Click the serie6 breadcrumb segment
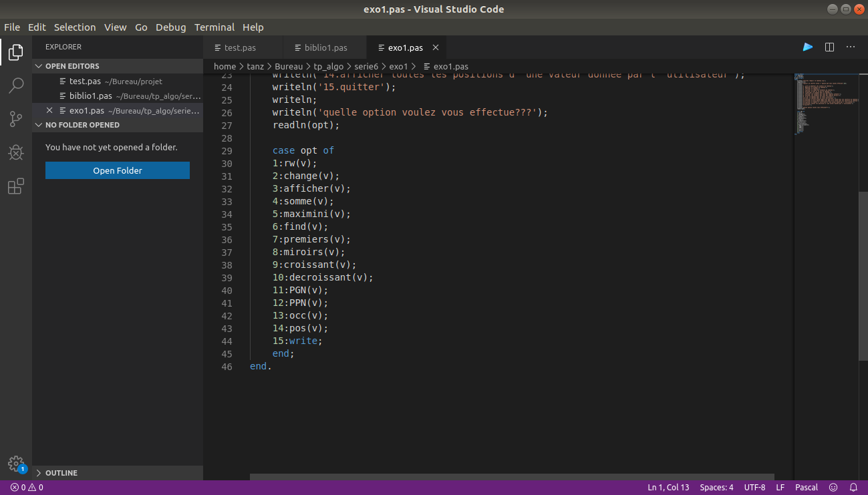 [367, 66]
